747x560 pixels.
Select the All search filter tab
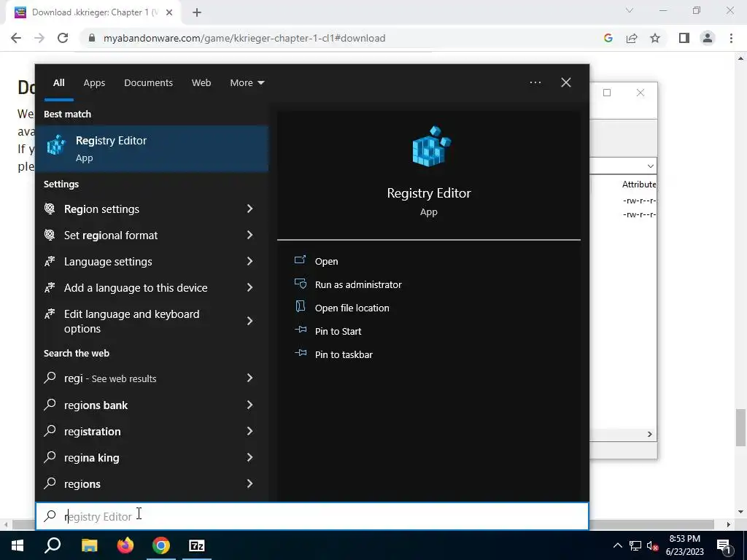58,83
